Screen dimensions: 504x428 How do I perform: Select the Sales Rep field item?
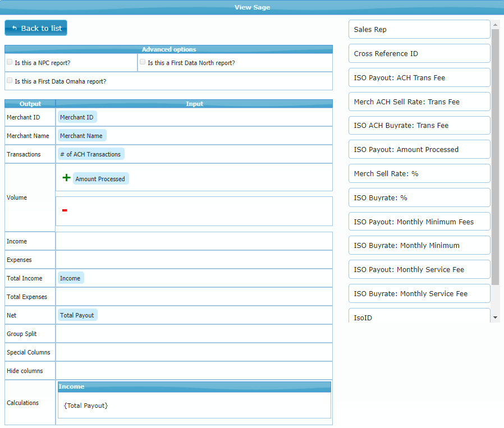419,30
